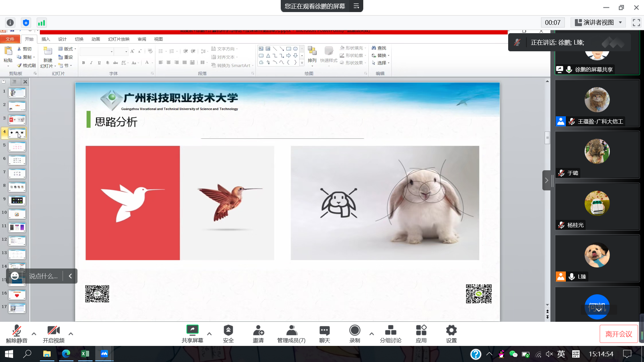
Task: Start recording with the 录制 icon
Action: [355, 334]
